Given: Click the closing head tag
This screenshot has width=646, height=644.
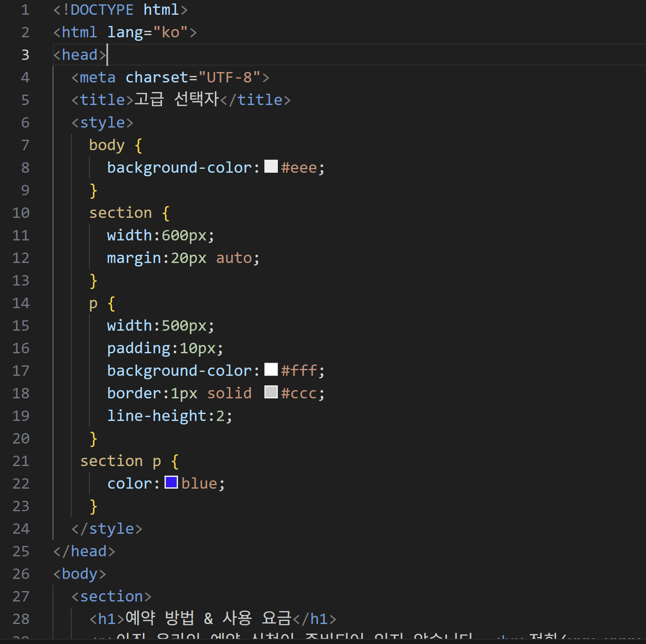Looking at the screenshot, I should click(84, 551).
